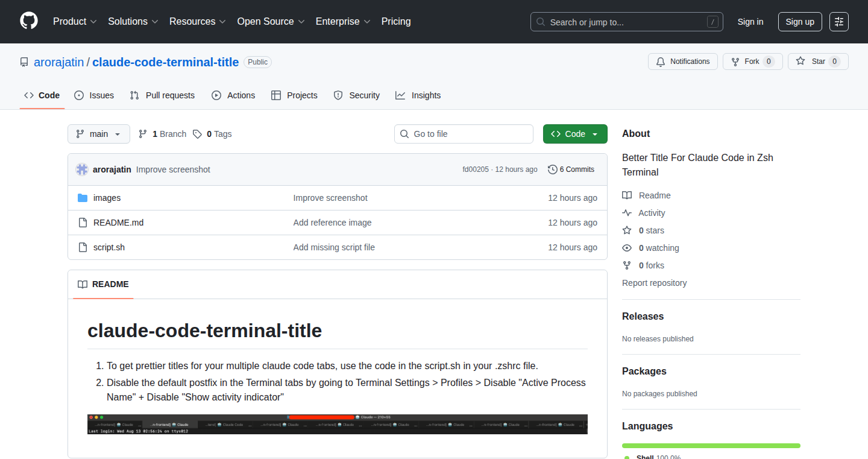Select the README tab above file content
This screenshot has width=868, height=459.
pyautogui.click(x=103, y=284)
